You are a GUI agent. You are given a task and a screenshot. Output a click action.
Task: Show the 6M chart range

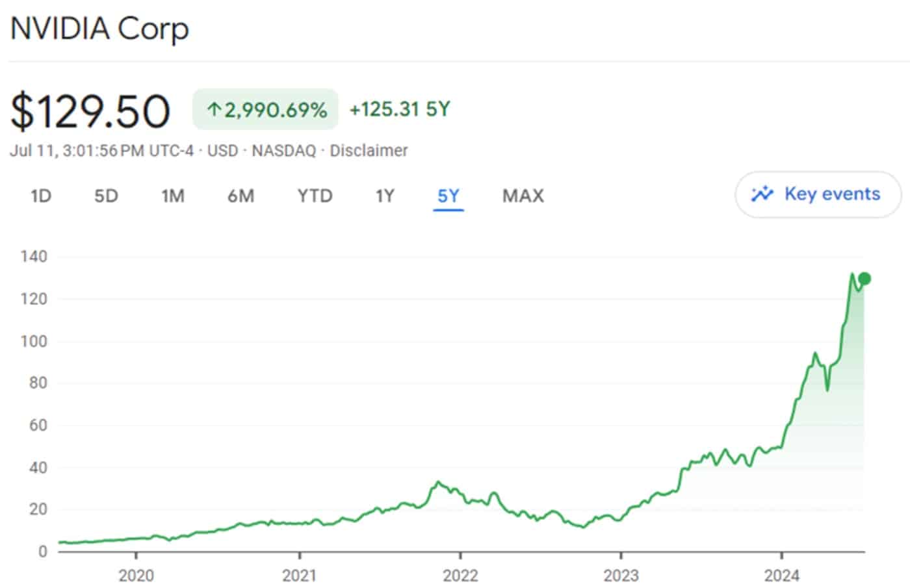coord(240,196)
